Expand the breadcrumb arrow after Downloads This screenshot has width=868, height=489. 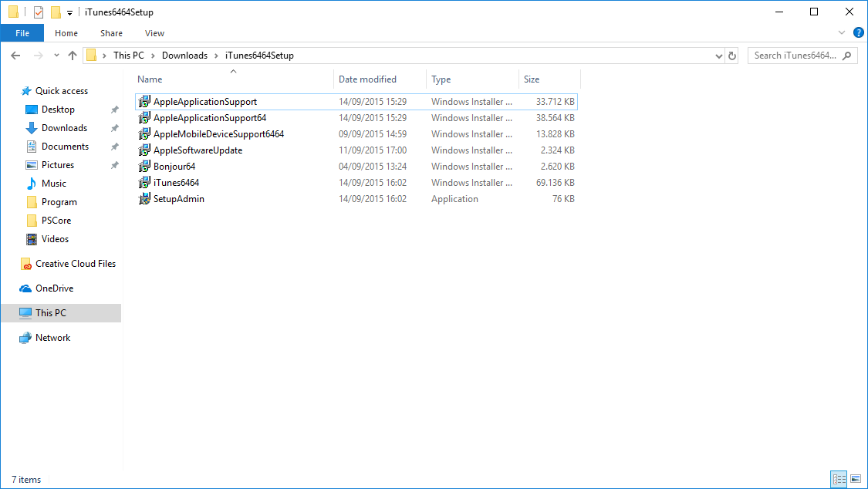point(216,56)
